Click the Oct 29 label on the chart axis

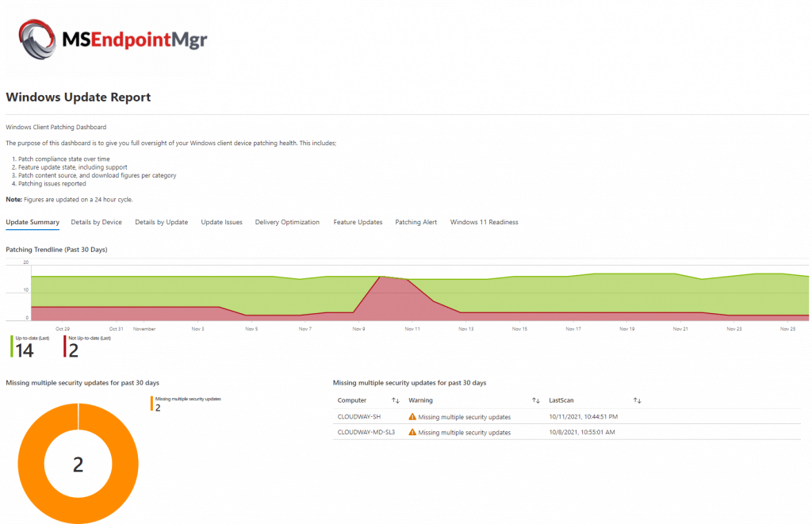(x=63, y=329)
